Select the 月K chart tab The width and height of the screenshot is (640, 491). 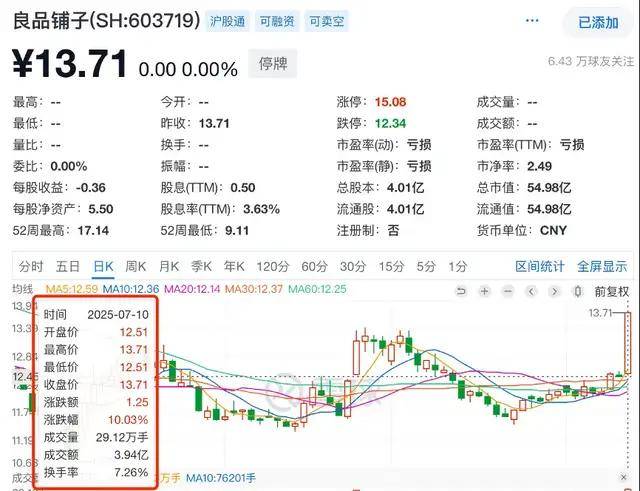[169, 267]
